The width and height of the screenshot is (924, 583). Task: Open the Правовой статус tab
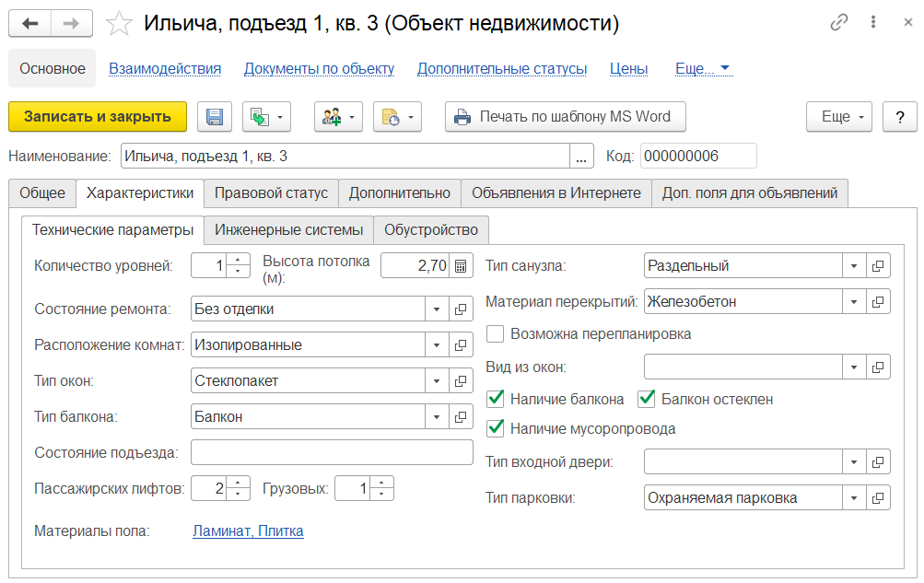(x=271, y=193)
